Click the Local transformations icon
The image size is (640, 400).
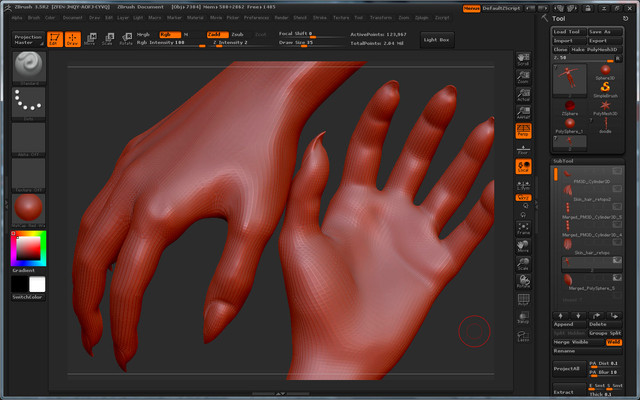pos(523,166)
